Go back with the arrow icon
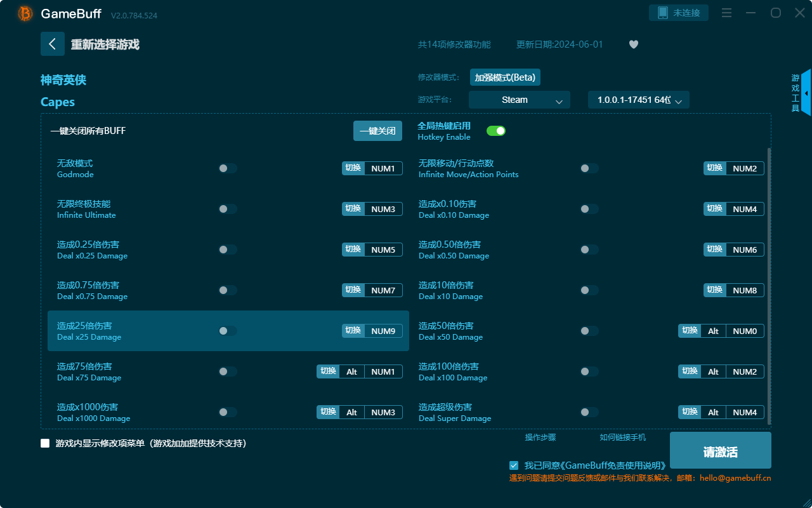 point(53,44)
